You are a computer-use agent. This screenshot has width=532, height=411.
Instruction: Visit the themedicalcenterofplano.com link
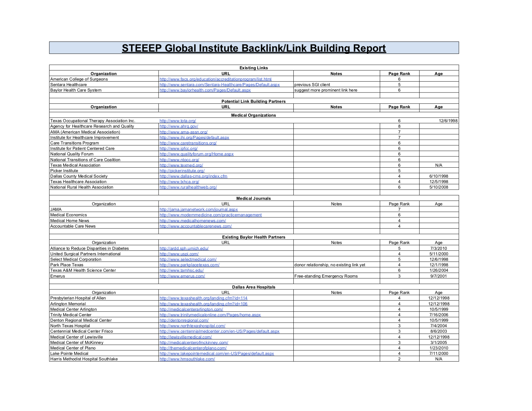click(193, 348)
